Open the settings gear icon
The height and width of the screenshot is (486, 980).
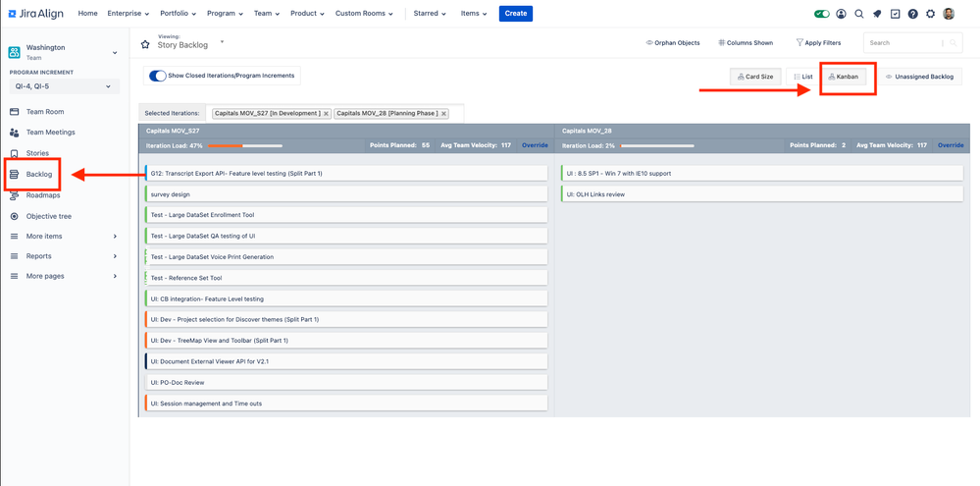point(931,14)
